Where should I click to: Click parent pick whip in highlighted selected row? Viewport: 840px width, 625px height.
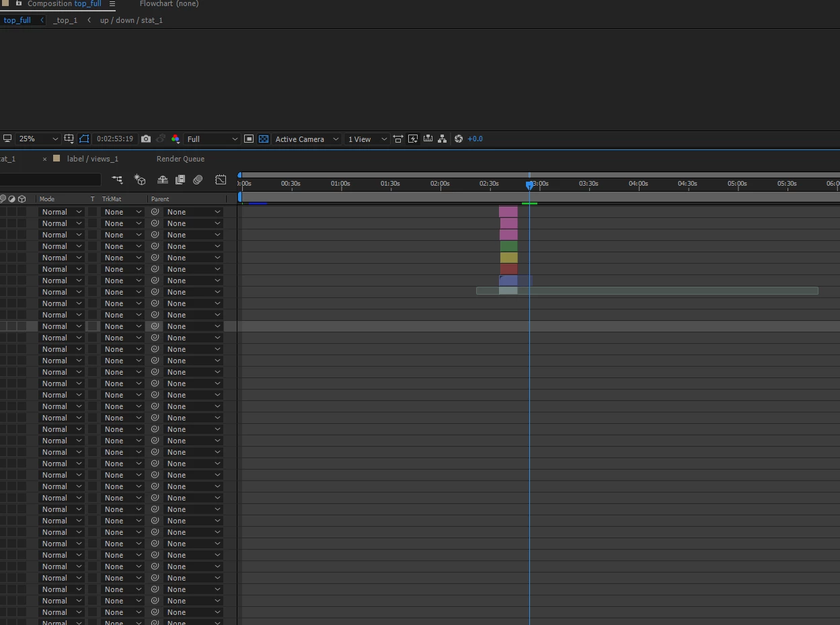point(155,326)
